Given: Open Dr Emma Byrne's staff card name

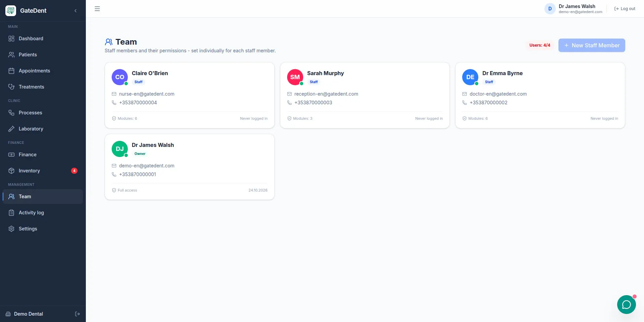Looking at the screenshot, I should [x=502, y=73].
